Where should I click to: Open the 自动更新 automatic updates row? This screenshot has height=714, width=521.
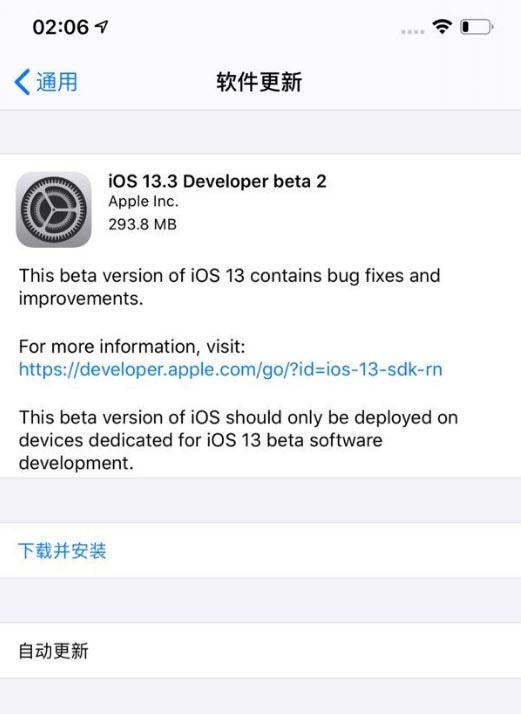pyautogui.click(x=260, y=651)
